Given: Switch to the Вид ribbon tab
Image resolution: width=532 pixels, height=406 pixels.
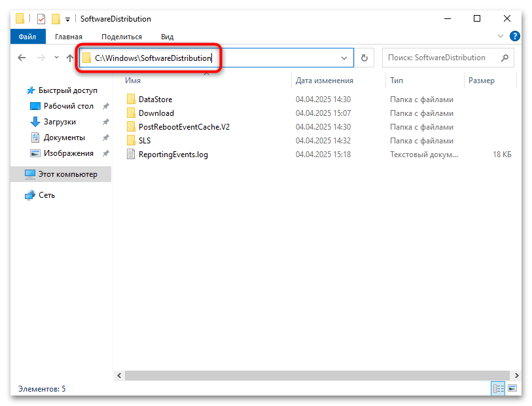Looking at the screenshot, I should click(x=167, y=37).
